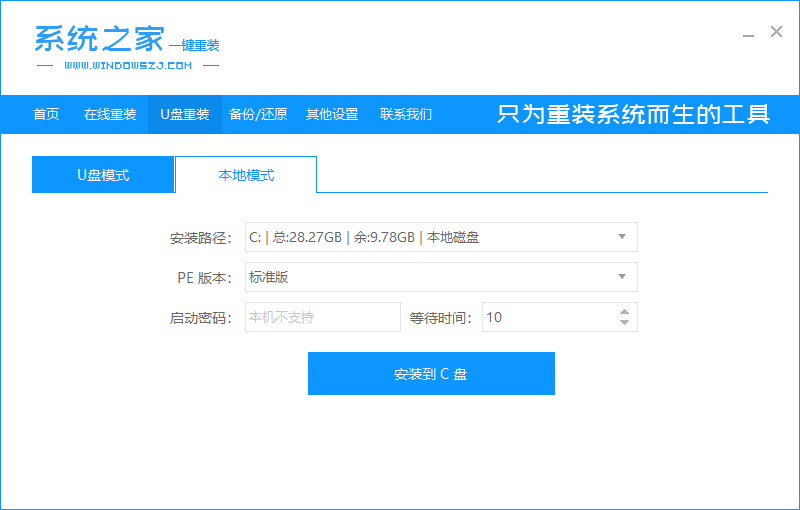Increase 等待时间 with the up arrow
800x510 pixels.
click(625, 311)
